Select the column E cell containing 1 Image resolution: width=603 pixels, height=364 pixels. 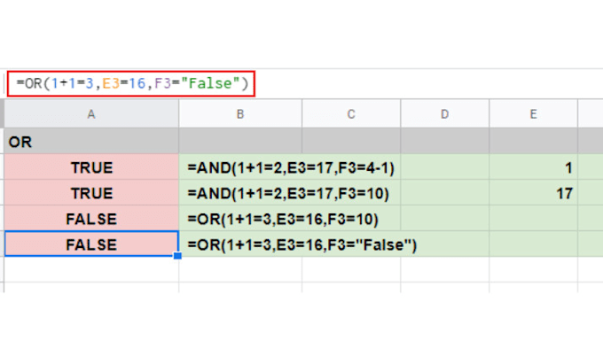533,167
